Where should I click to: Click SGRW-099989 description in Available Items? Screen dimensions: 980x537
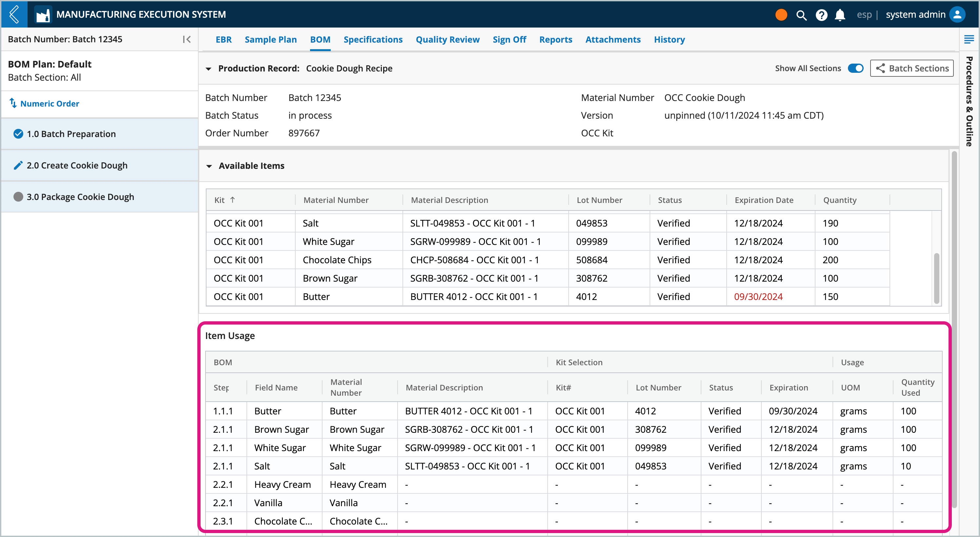coord(475,242)
